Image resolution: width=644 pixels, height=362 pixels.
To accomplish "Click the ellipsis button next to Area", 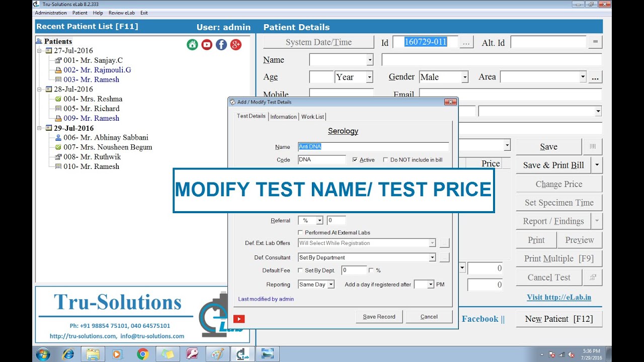I will point(596,77).
